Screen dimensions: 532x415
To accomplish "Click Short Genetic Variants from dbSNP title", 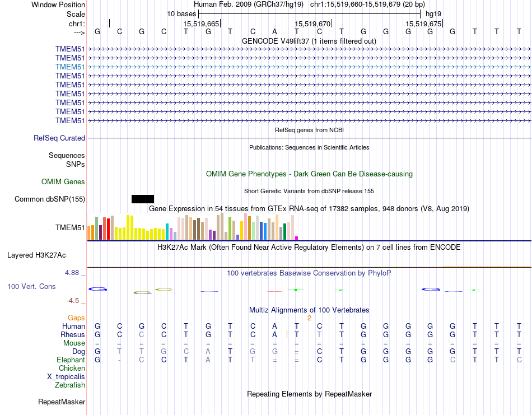I will tap(309, 191).
